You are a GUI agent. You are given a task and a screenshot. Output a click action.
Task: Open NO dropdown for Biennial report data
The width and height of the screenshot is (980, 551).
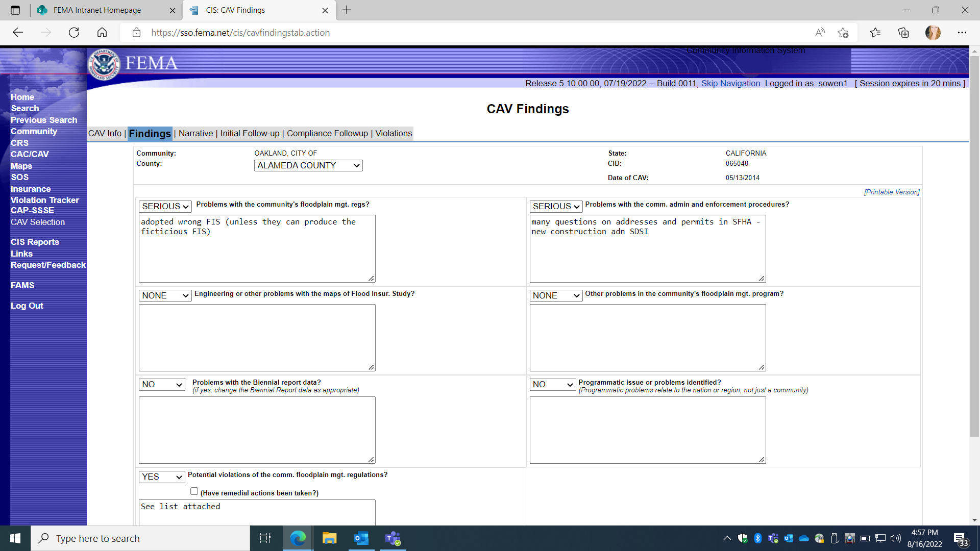(162, 384)
